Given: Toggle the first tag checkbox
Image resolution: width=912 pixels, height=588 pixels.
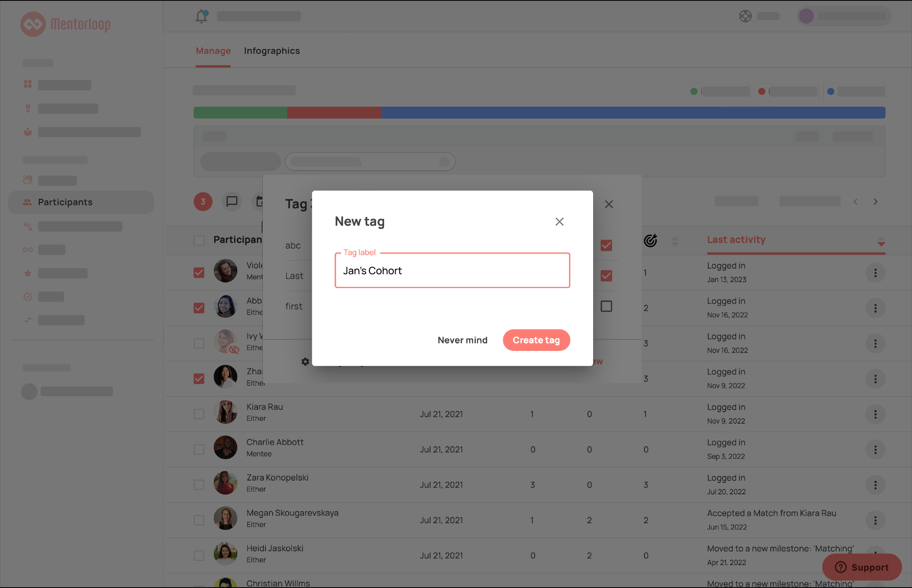Looking at the screenshot, I should pyautogui.click(x=606, y=306).
